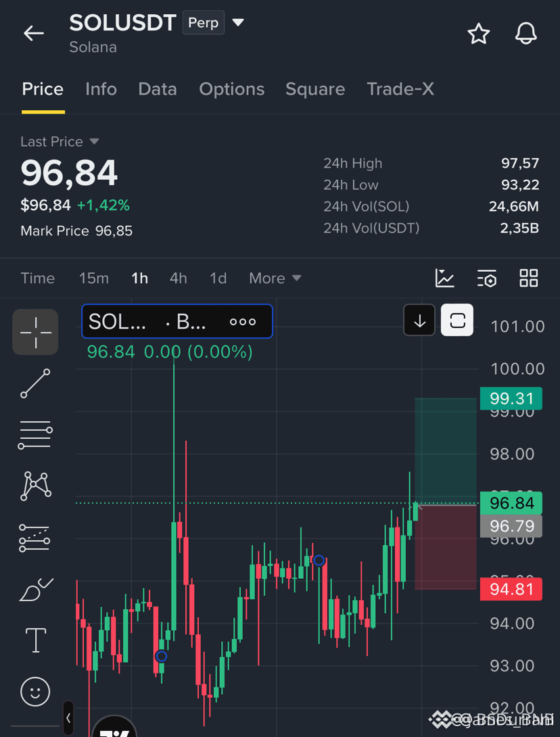Viewport: 560px width, 737px height.
Task: Open price alerts bell icon
Action: [x=526, y=34]
